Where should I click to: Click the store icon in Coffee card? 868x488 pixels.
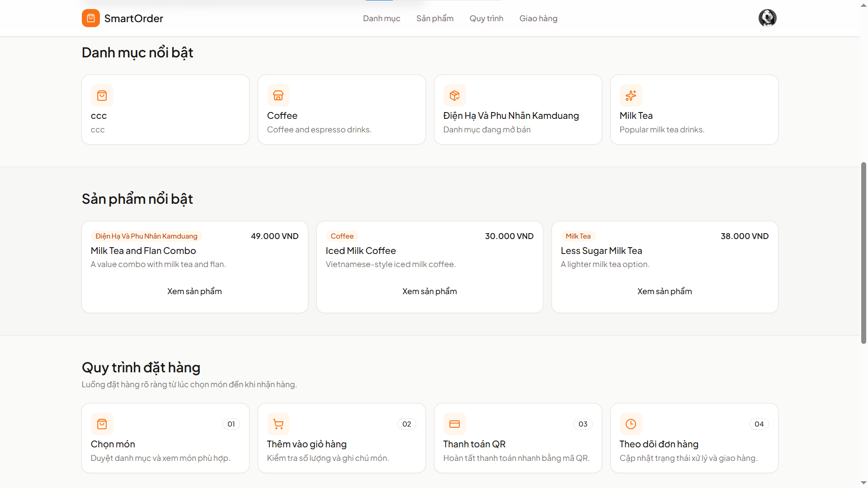coord(278,95)
